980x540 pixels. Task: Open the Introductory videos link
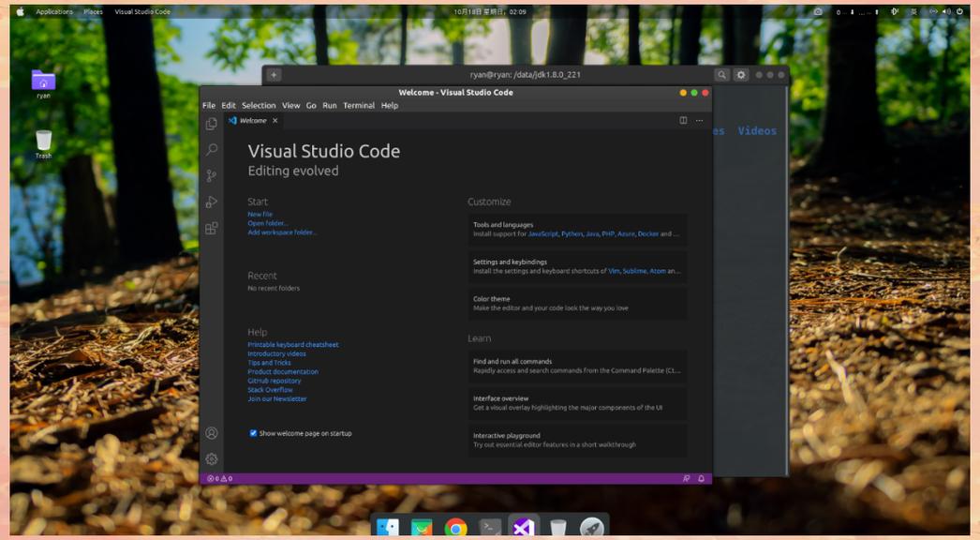coord(277,353)
